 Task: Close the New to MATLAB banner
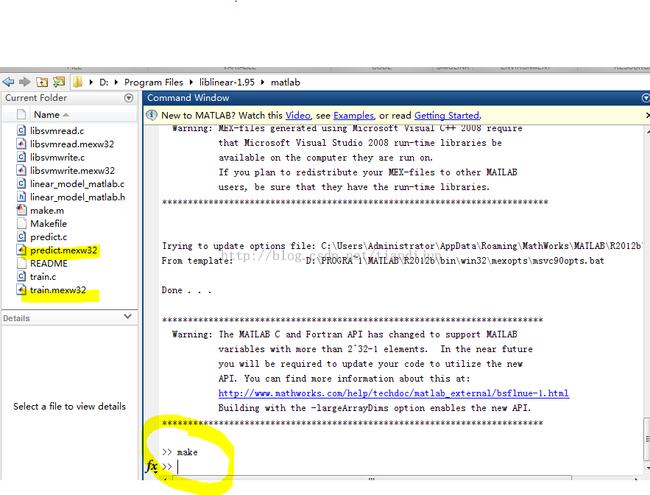tap(648, 115)
